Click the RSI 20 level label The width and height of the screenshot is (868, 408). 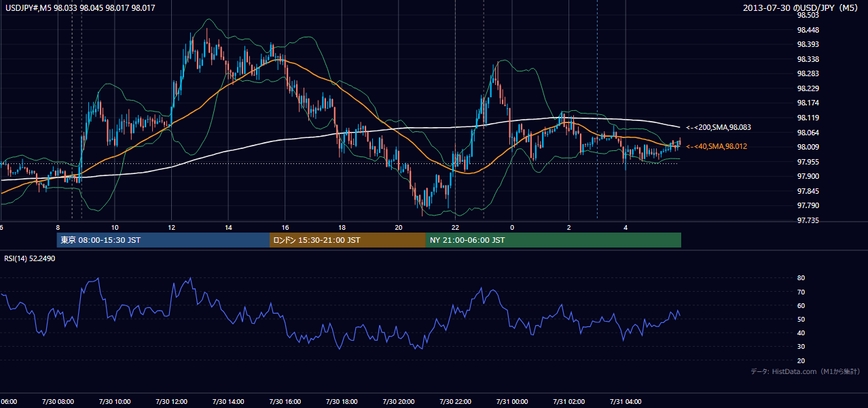click(x=801, y=360)
